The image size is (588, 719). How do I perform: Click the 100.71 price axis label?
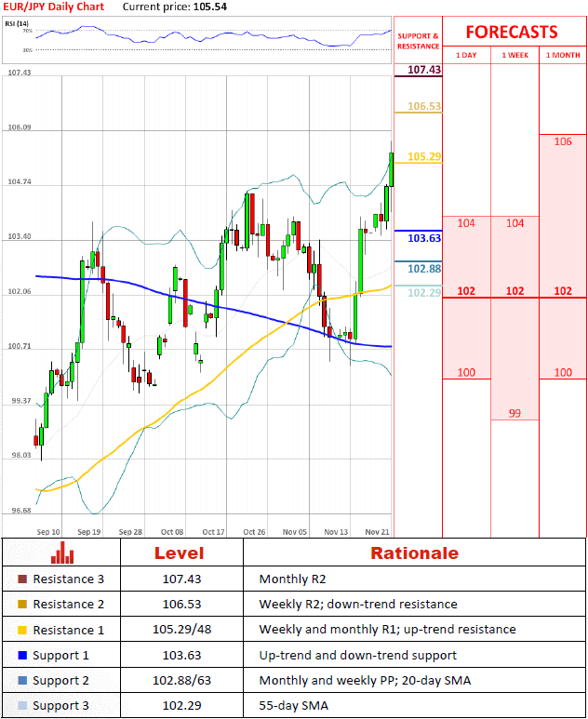pos(20,346)
